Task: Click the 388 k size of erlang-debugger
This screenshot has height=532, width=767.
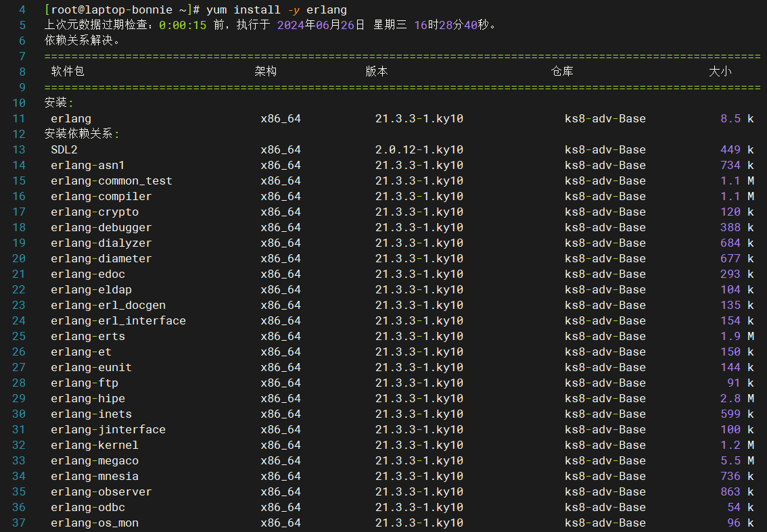Action: (x=737, y=227)
